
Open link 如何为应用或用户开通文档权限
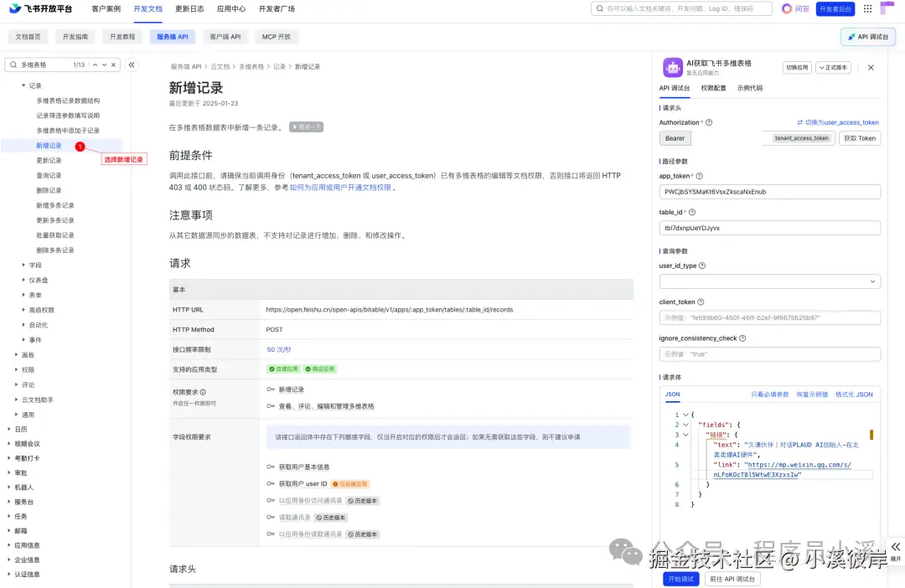(340, 188)
